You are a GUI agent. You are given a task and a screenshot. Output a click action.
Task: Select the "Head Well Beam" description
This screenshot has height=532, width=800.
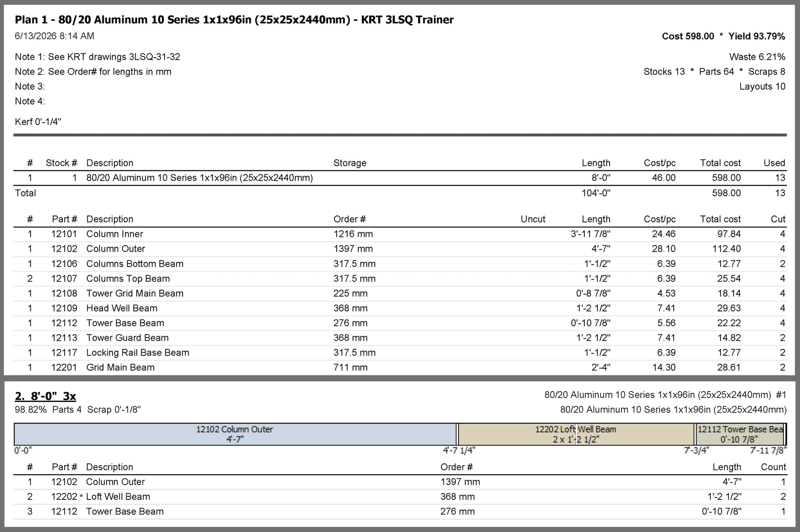click(122, 308)
